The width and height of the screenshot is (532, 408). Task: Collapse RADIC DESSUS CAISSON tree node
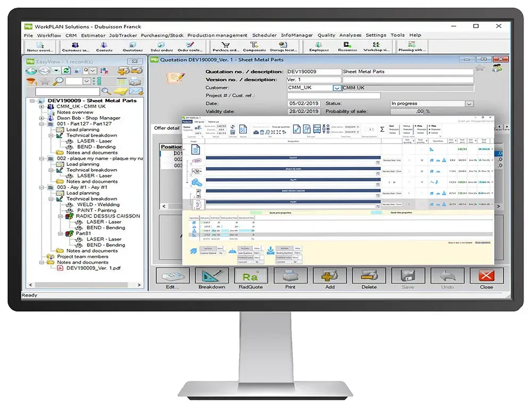[x=61, y=216]
